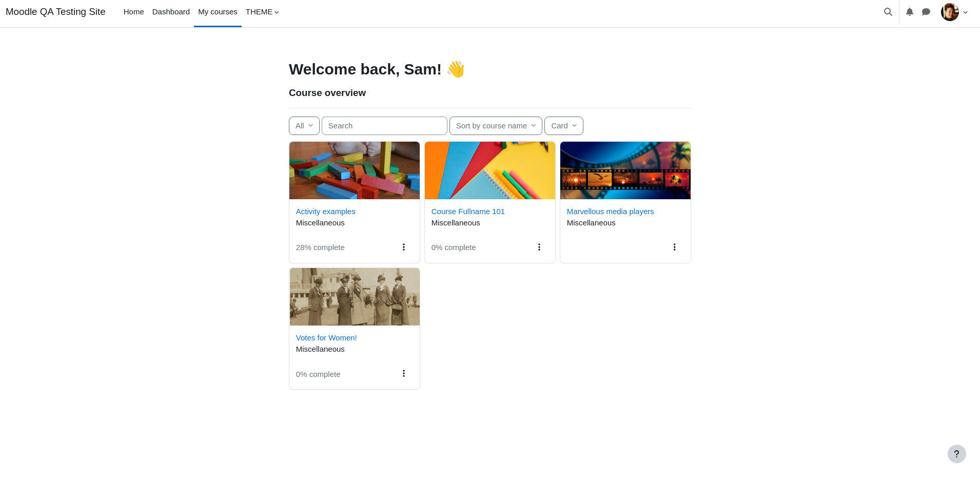Click the 28% complete progress text
This screenshot has height=477, width=980.
(320, 247)
